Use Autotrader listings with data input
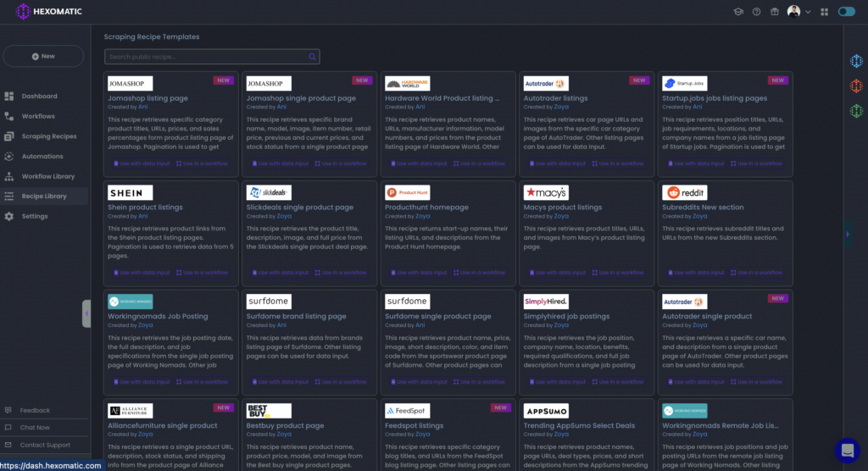This screenshot has width=868, height=471. tap(558, 163)
